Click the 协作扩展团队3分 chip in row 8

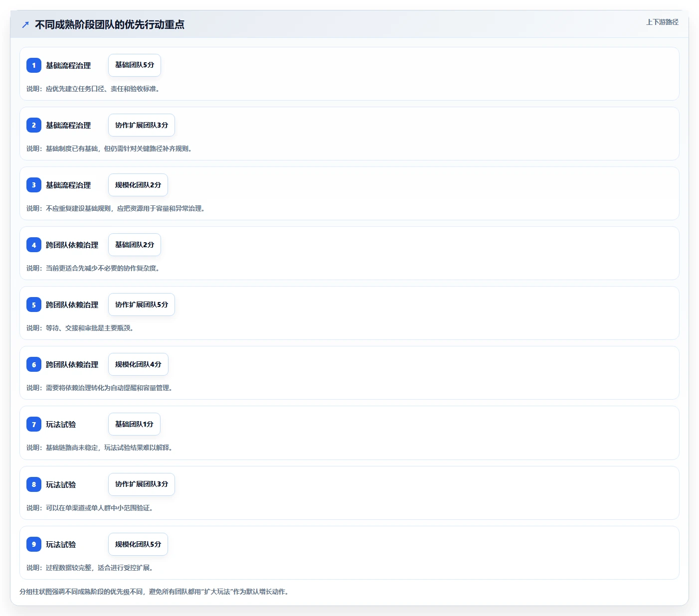coord(142,484)
